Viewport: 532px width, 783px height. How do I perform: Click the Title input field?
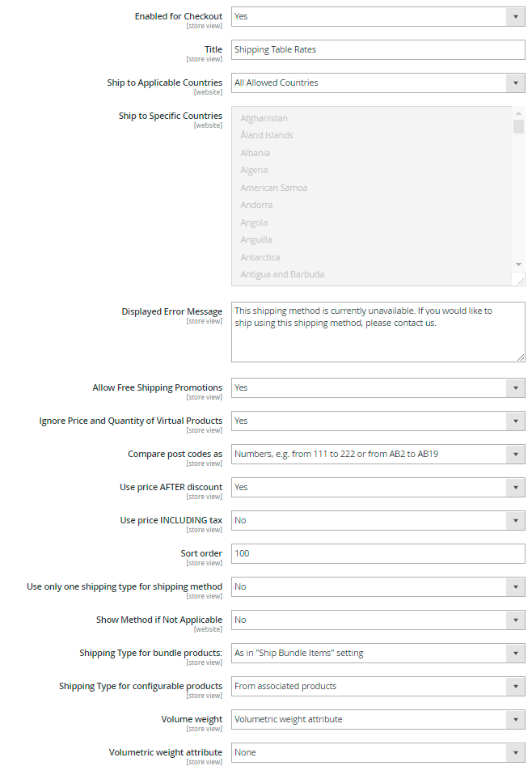click(378, 49)
